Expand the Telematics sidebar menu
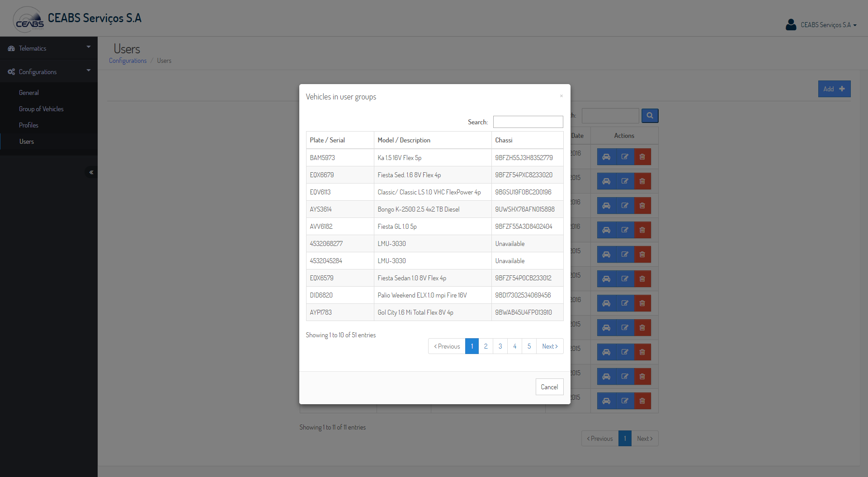Viewport: 868px width, 477px height. (x=49, y=48)
